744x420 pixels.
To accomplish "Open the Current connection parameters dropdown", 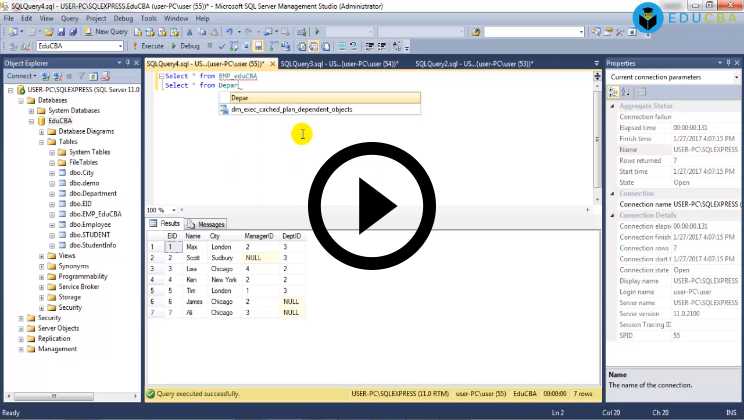I will (x=736, y=77).
